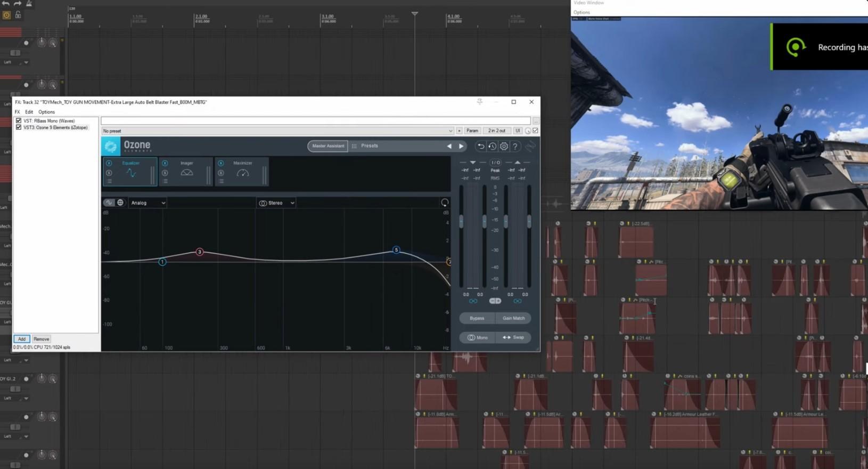
Task: Toggle the I/O meter button
Action: 495,162
